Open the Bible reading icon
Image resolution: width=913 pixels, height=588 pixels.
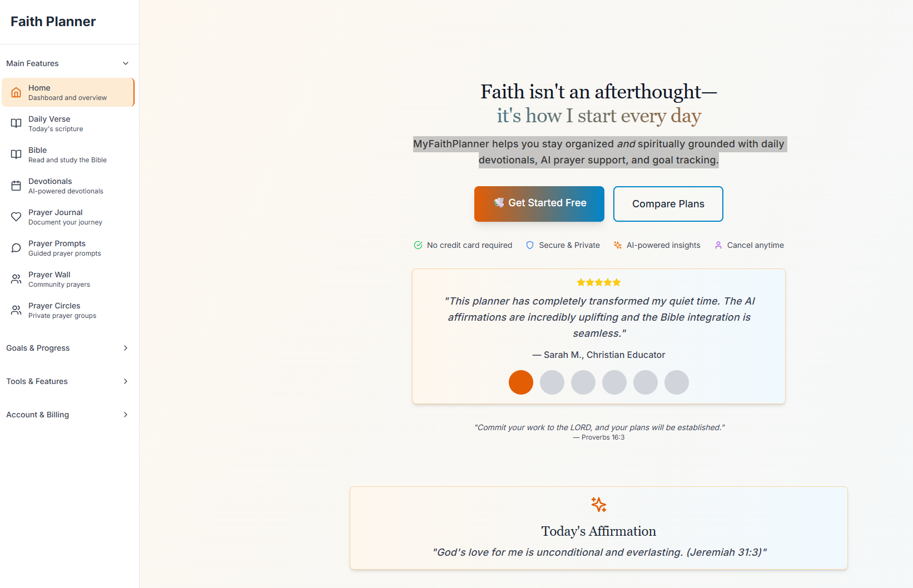(17, 155)
